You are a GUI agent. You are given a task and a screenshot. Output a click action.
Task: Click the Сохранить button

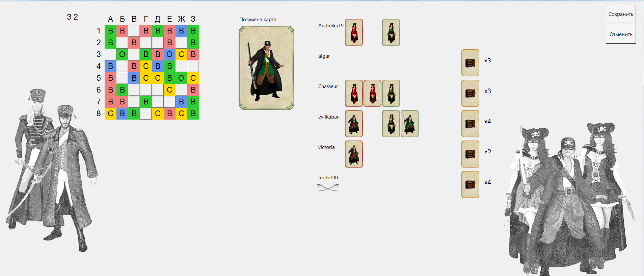pyautogui.click(x=621, y=14)
